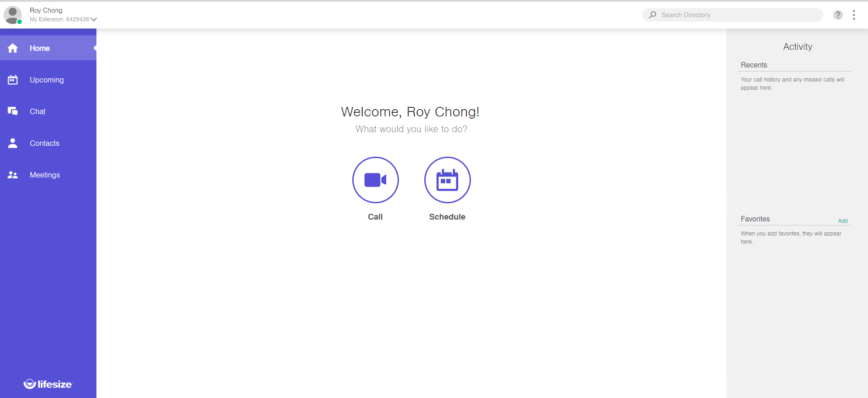Click the Activity panel title
This screenshot has width=868, height=398.
click(798, 47)
